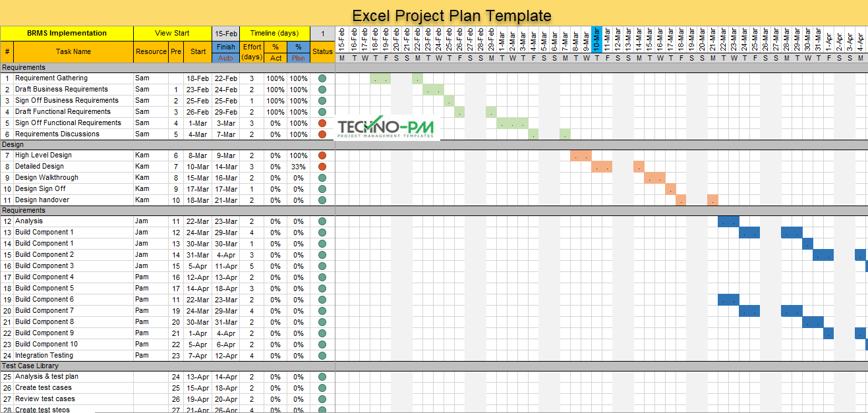Click the yellow View Start cell
Screen dimensions: 868x413
[x=173, y=34]
